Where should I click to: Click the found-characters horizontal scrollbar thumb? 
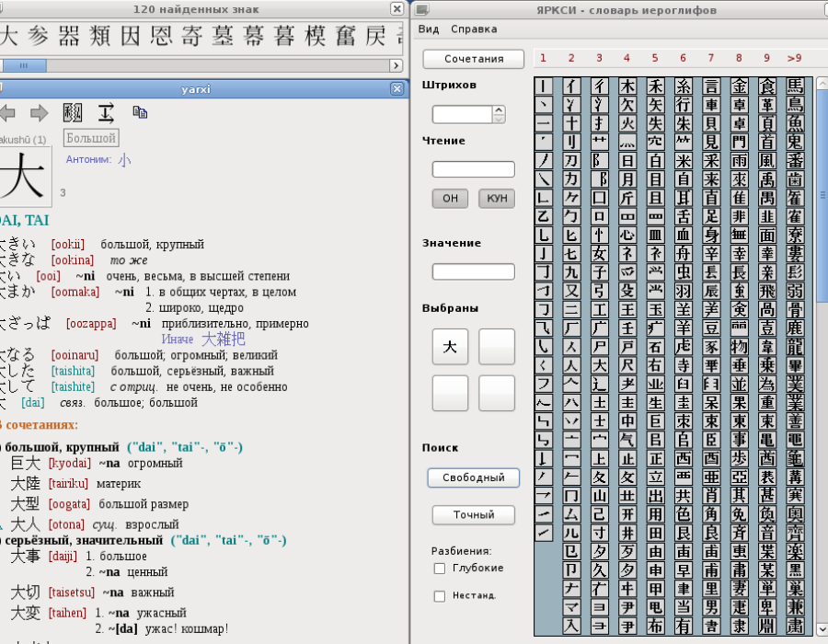[24, 65]
